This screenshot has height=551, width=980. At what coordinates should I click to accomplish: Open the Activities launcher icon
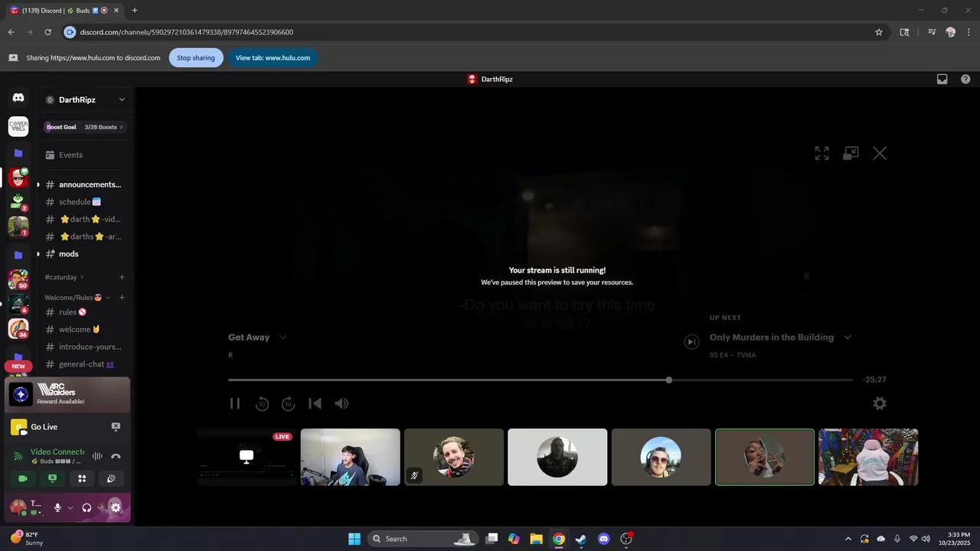tap(82, 478)
